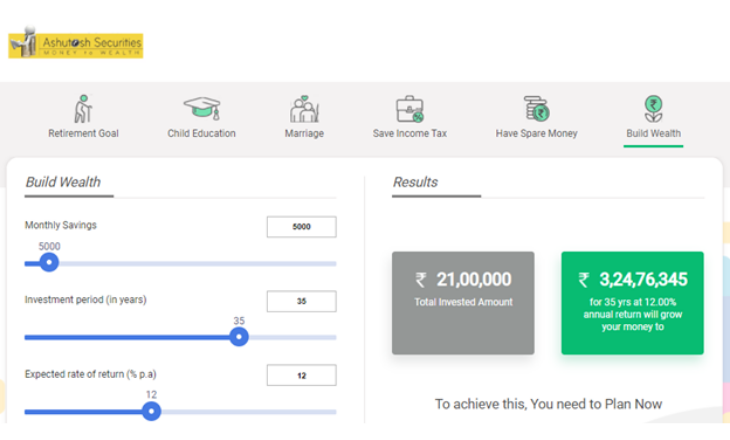The width and height of the screenshot is (730, 440).
Task: Click the Results section heading
Action: 415,182
